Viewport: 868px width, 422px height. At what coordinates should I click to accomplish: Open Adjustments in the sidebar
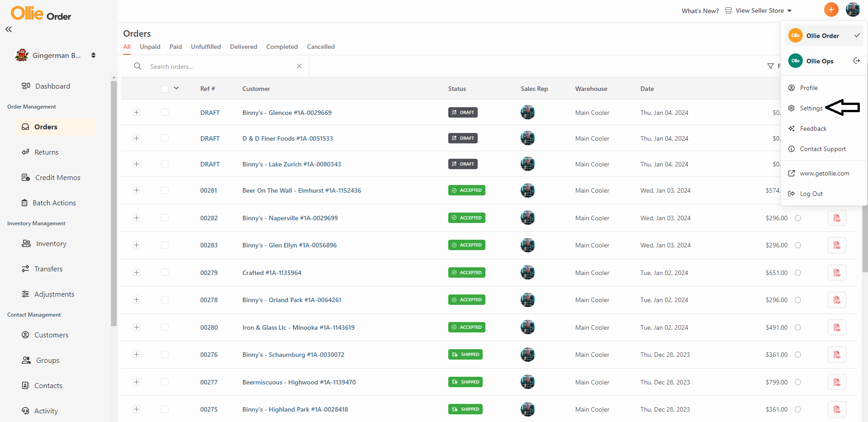click(48, 294)
